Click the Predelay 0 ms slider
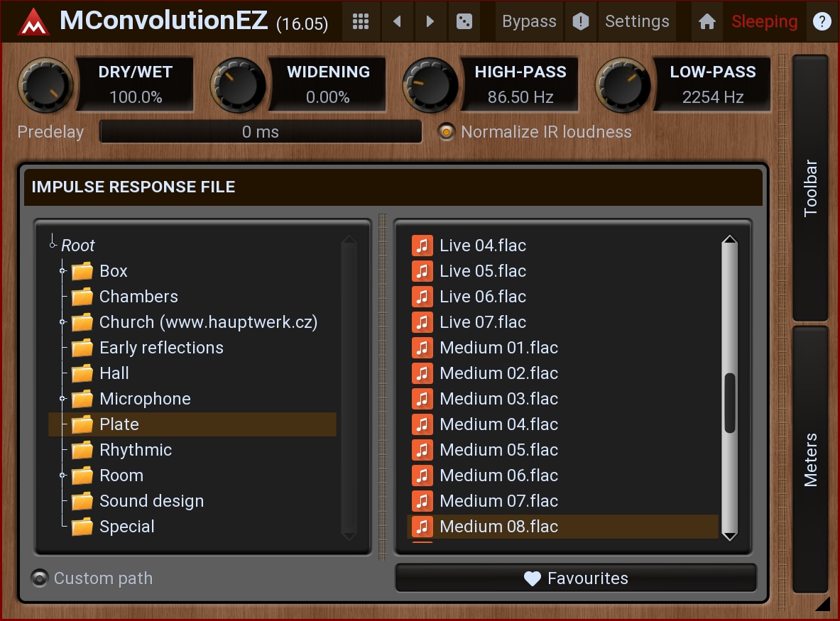Screen dimensions: 840x621 pos(261,132)
